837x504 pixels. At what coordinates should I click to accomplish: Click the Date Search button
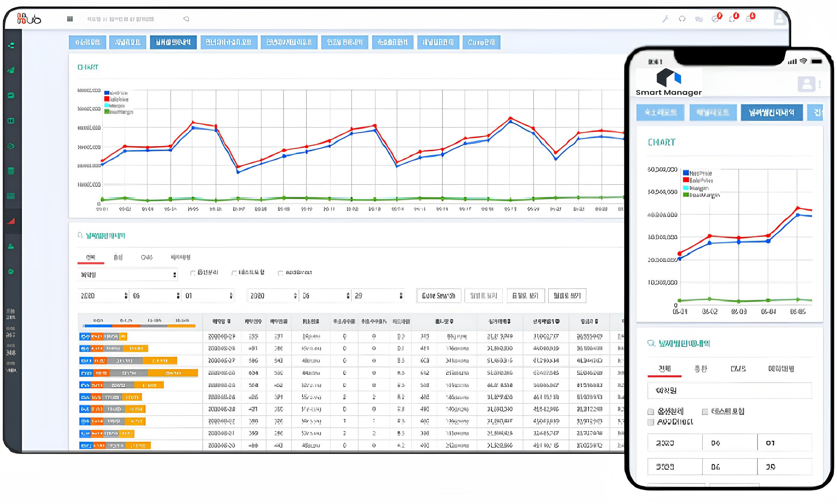438,296
